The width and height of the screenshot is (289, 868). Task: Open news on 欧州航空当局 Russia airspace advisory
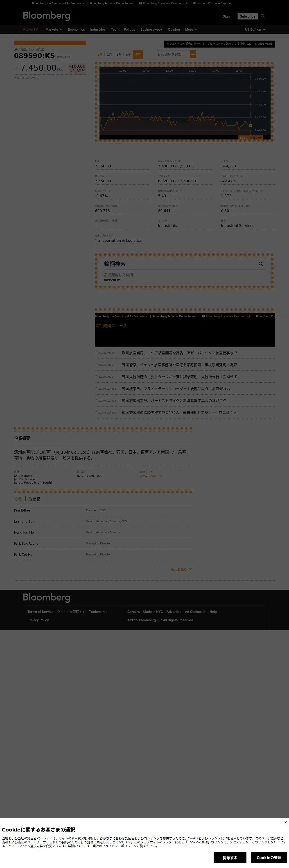[179, 353]
